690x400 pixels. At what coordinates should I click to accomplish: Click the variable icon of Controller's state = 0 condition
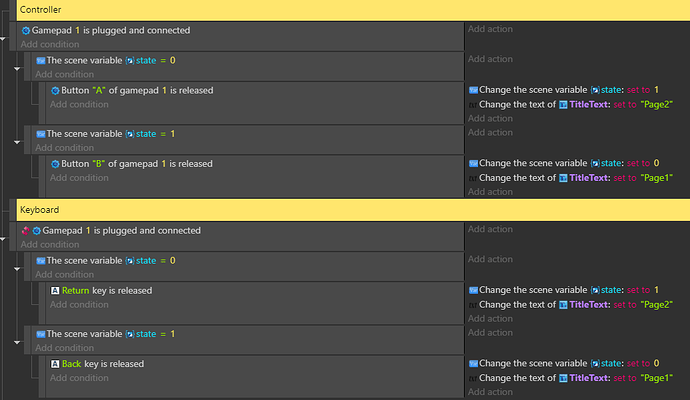(x=40, y=61)
